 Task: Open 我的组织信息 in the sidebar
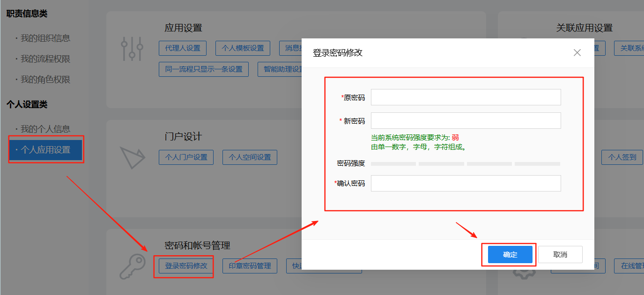coord(45,38)
